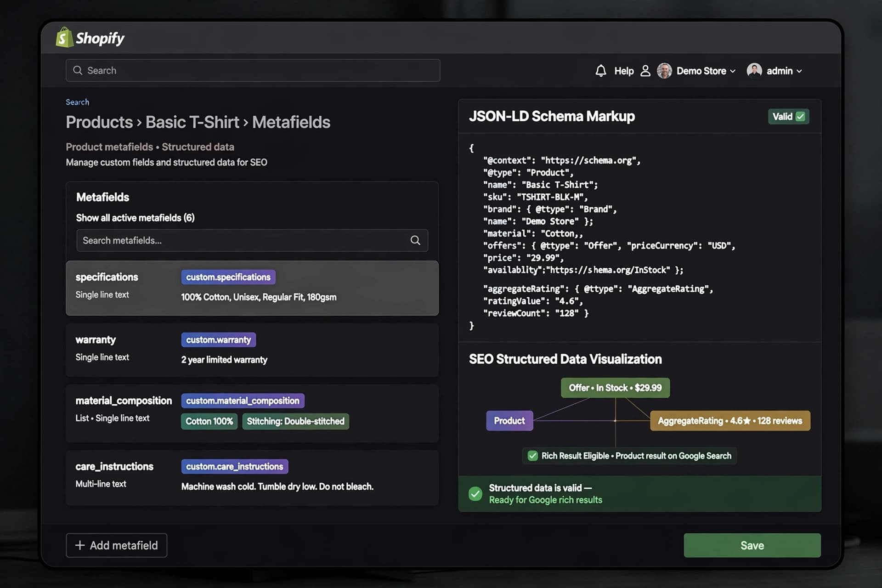The image size is (882, 588).
Task: Click the custom.material_composition tag
Action: 243,401
